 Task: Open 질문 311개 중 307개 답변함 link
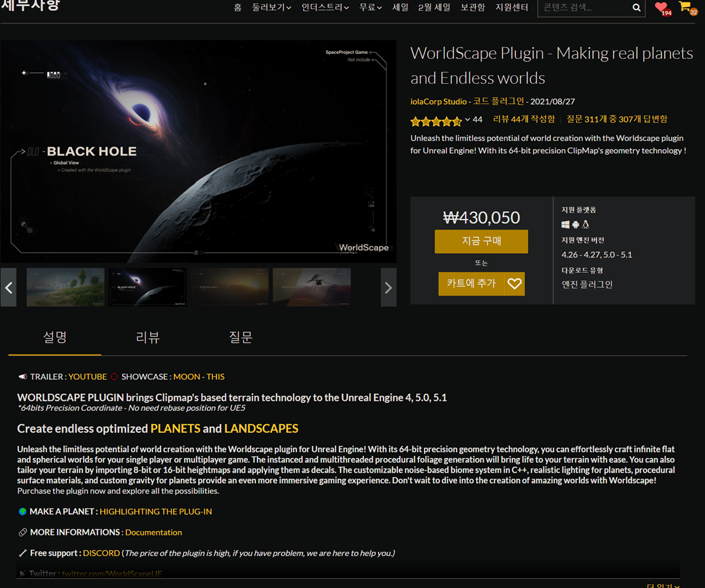(x=617, y=119)
